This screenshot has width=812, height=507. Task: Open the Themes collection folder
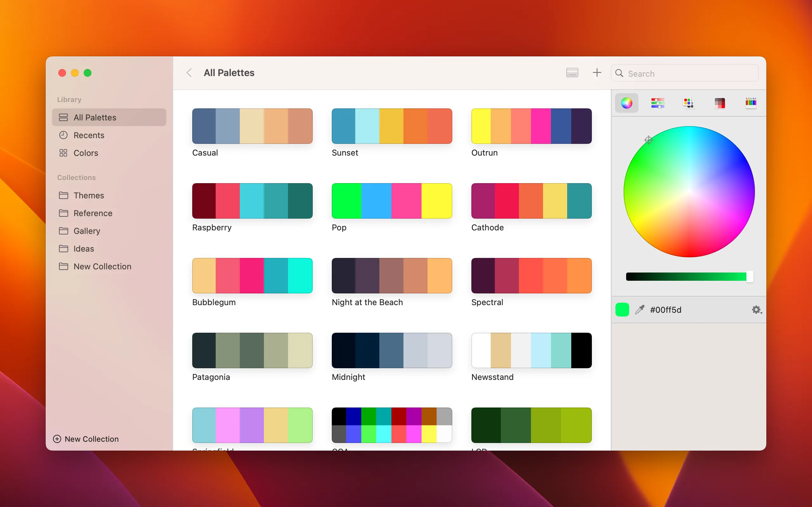tap(88, 196)
